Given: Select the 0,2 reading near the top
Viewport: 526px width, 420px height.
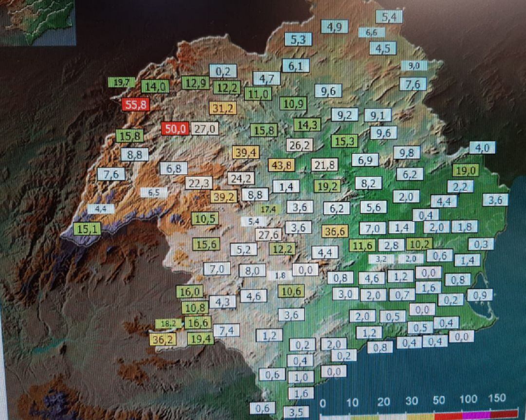Looking at the screenshot, I should (223, 72).
